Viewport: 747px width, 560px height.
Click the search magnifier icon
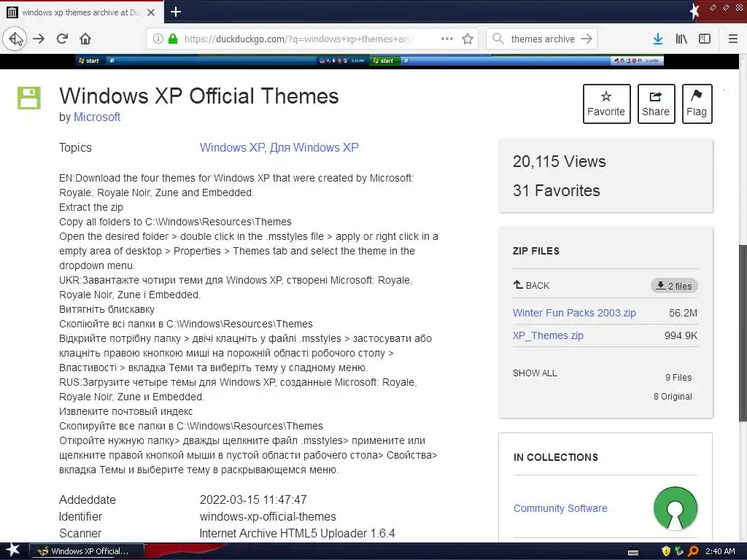point(498,39)
